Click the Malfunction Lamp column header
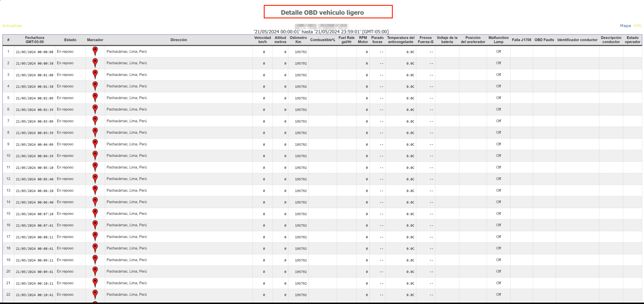The image size is (644, 304). pyautogui.click(x=498, y=40)
